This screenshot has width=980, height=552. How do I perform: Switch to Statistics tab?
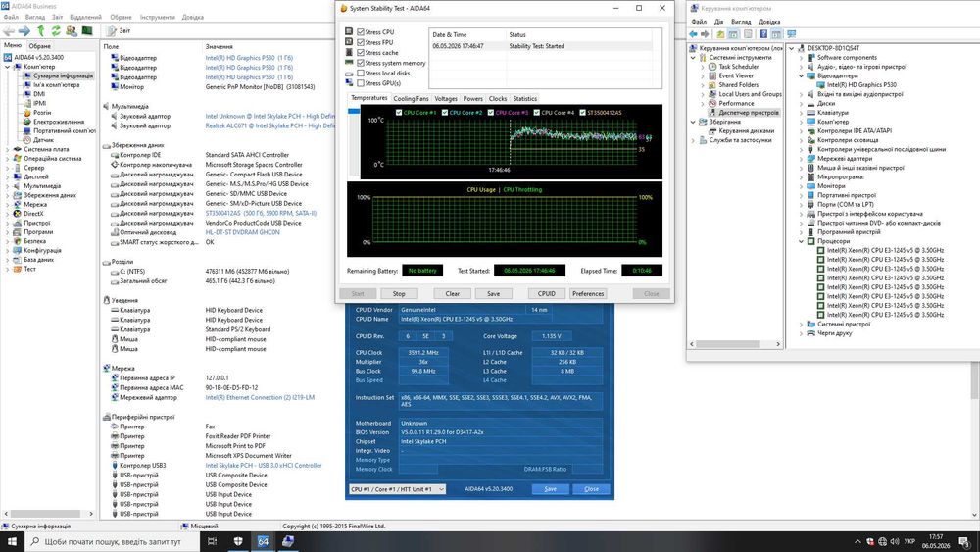(525, 99)
